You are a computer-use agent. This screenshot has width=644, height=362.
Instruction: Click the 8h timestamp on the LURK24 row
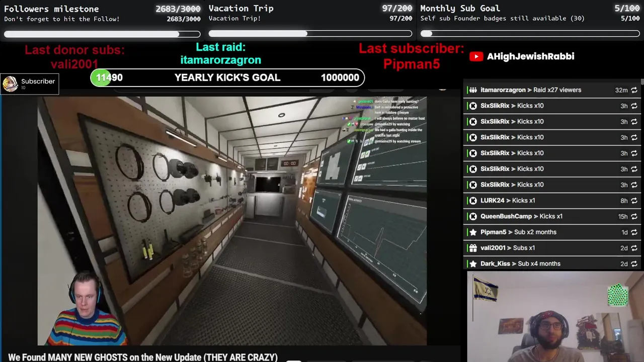(x=624, y=201)
